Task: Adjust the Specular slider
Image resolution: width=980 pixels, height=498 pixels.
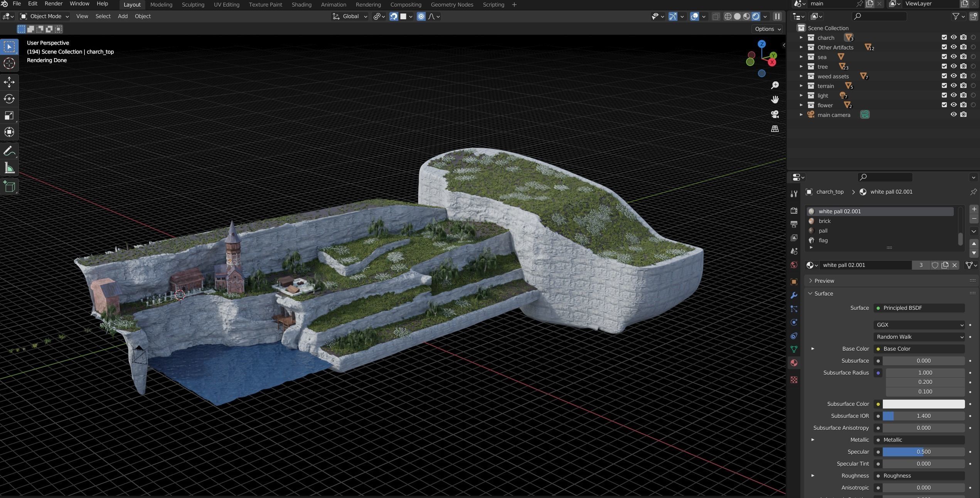Action: [924, 452]
